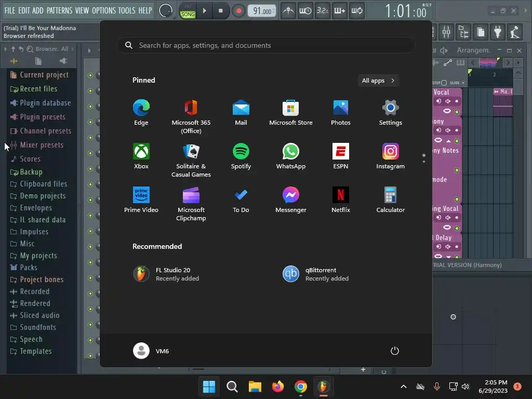Toggle loop recording icon
Image resolution: width=532 pixels, height=399 pixels.
click(x=356, y=11)
